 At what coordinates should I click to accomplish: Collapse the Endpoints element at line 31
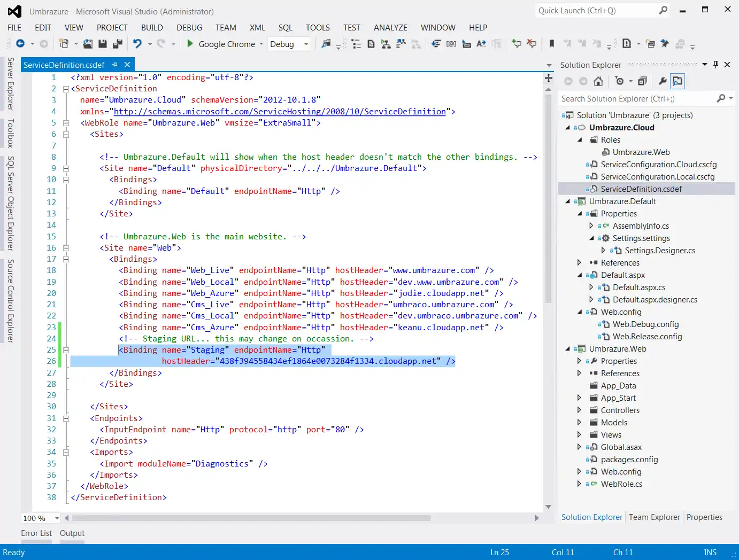click(66, 418)
